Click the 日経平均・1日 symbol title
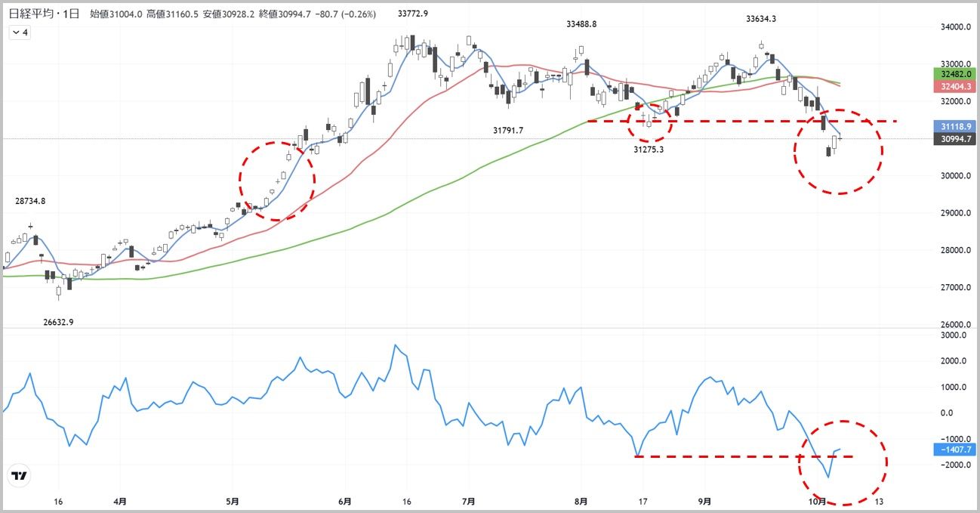Image resolution: width=980 pixels, height=513 pixels. (44, 13)
